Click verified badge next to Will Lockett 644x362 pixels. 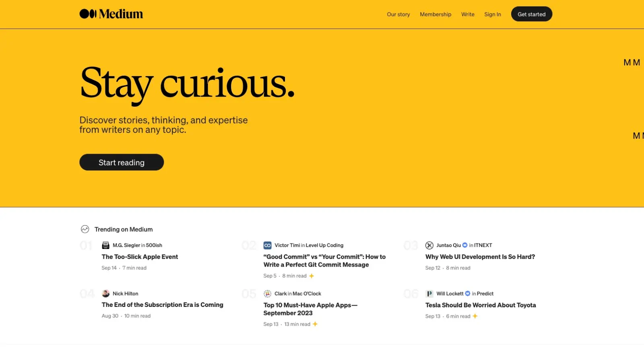pos(468,294)
